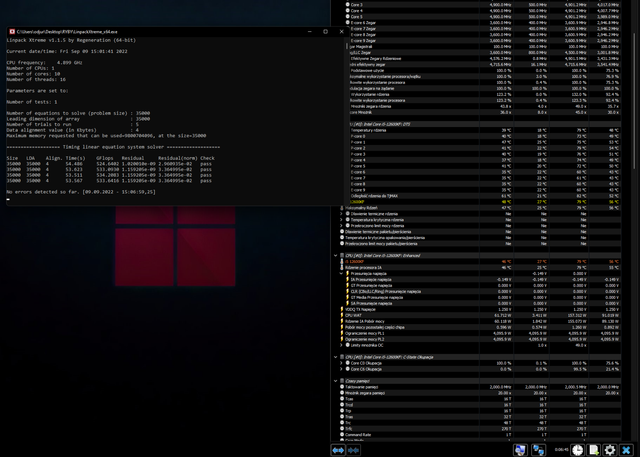The width and height of the screenshot is (640, 457).
Task: Click circle icon of Mnożnik zegara pamięci row
Action: (342, 393)
